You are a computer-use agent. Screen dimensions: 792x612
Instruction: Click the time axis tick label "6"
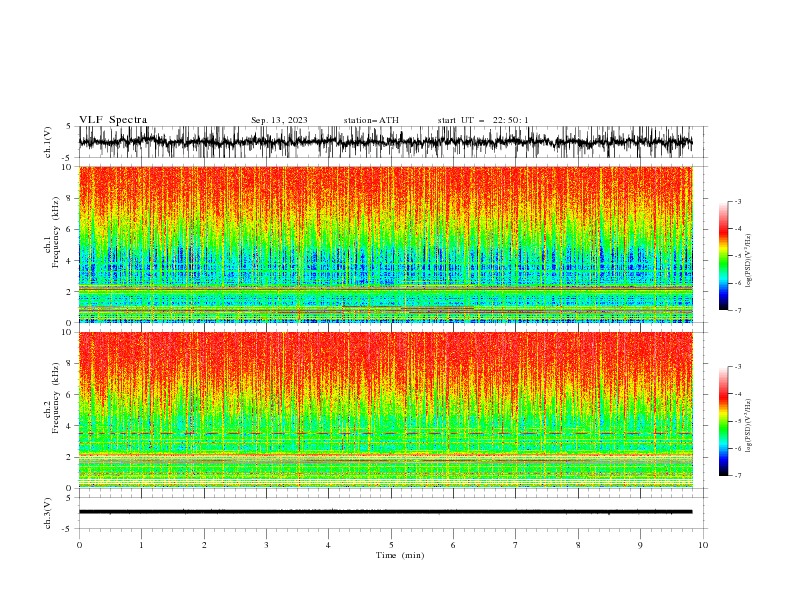point(453,545)
